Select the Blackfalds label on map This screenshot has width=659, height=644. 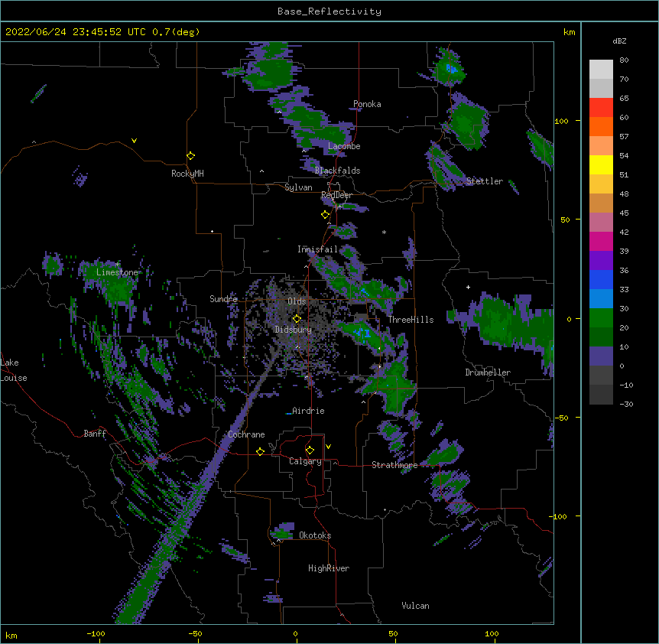[x=337, y=171]
